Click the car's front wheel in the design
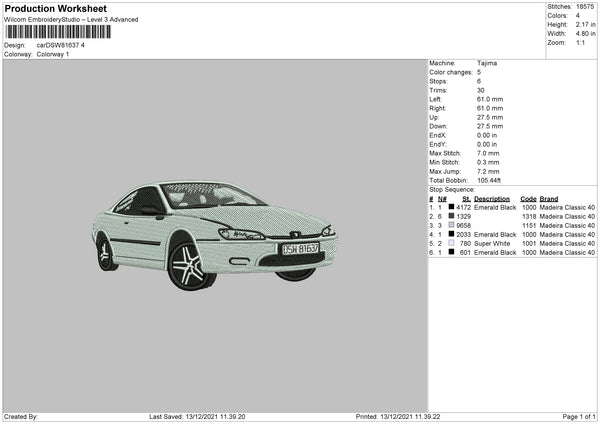Viewport: 600px width, 424px height. pyautogui.click(x=187, y=265)
